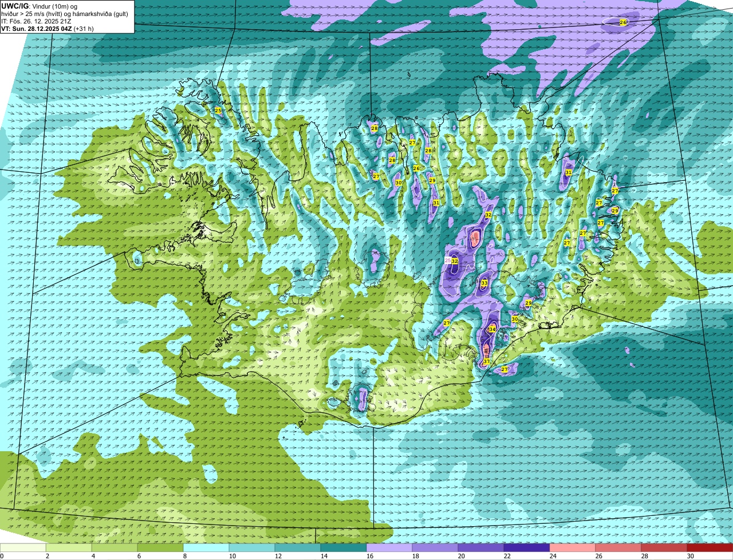
Task: Click legend tick value '12'
Action: coord(278,556)
